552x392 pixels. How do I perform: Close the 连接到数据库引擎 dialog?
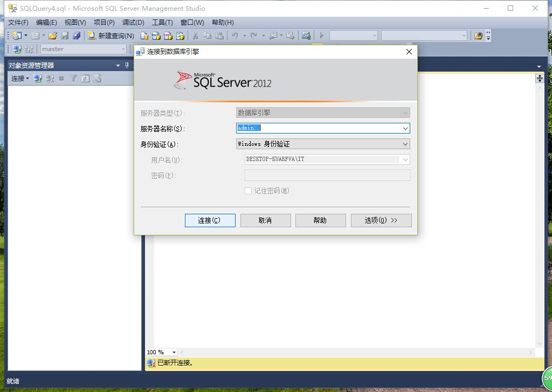coord(409,52)
